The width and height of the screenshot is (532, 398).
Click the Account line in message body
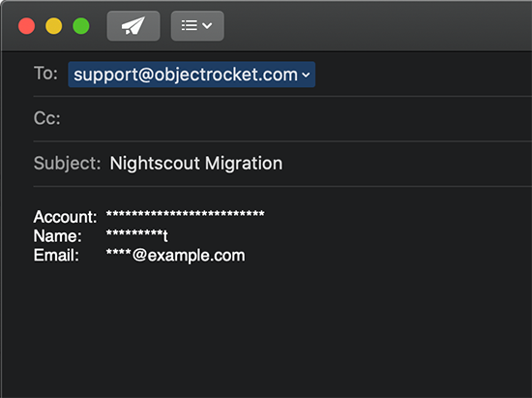(149, 216)
